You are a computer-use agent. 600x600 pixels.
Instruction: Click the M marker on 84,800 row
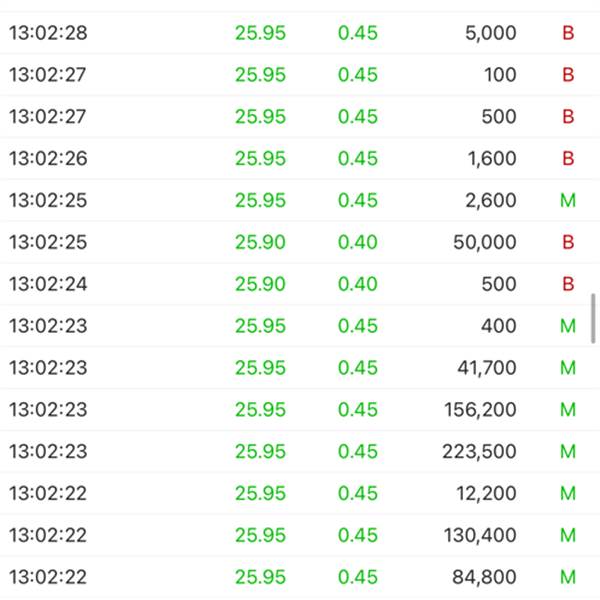pos(568,577)
